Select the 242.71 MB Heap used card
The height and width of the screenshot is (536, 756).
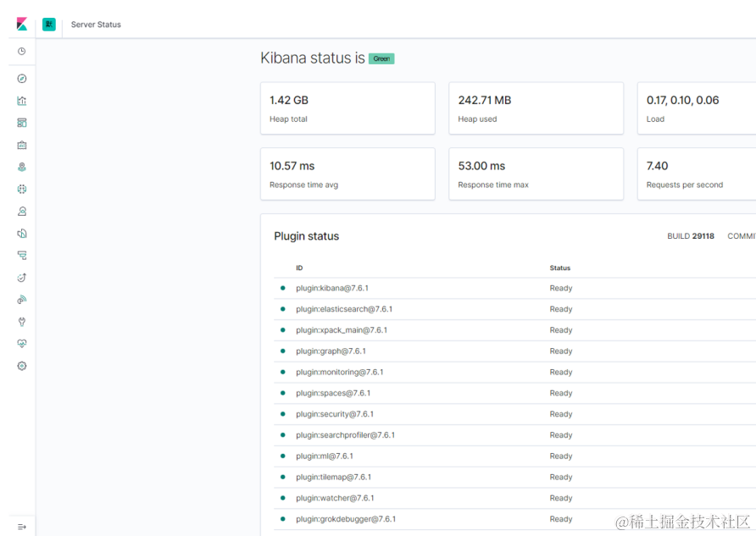pos(536,108)
